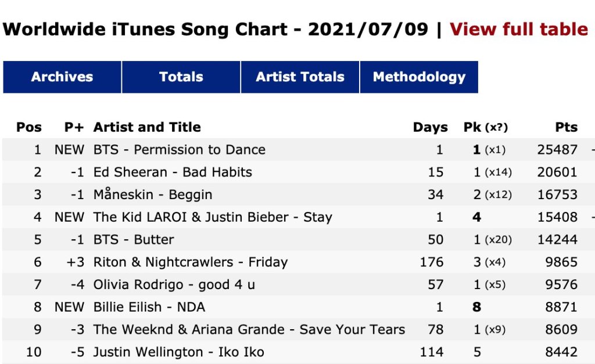Select the Ed Sheeran - Bad Habits entry
This screenshot has width=595, height=364.
point(173,172)
